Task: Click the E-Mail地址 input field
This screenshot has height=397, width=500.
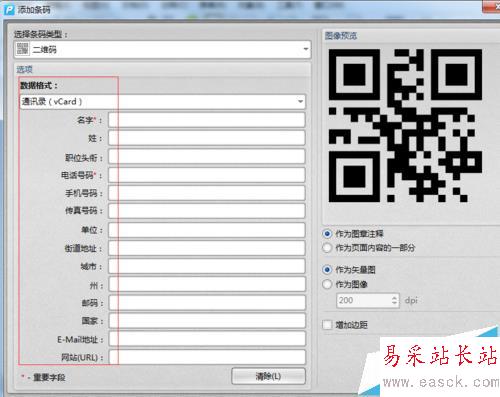Action: 207,339
